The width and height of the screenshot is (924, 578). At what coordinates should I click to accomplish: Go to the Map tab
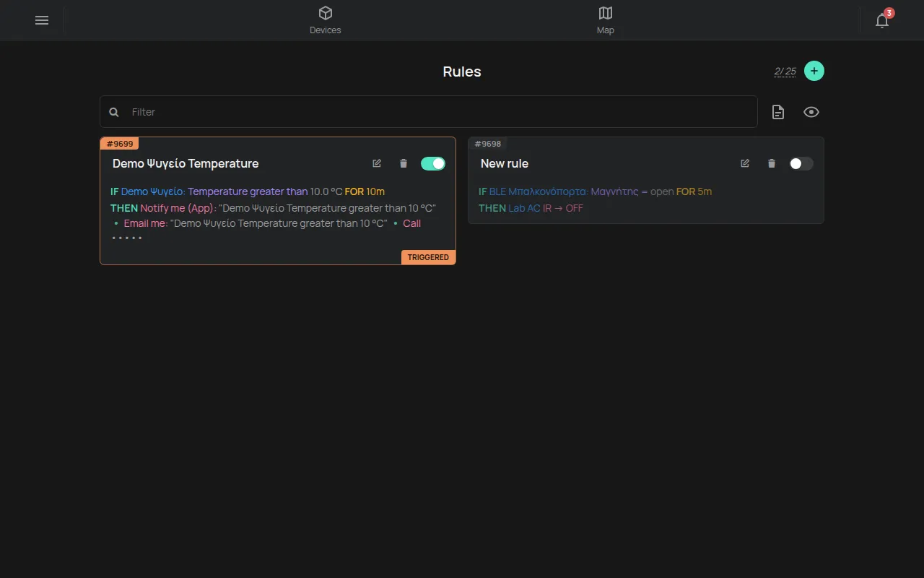(x=606, y=20)
